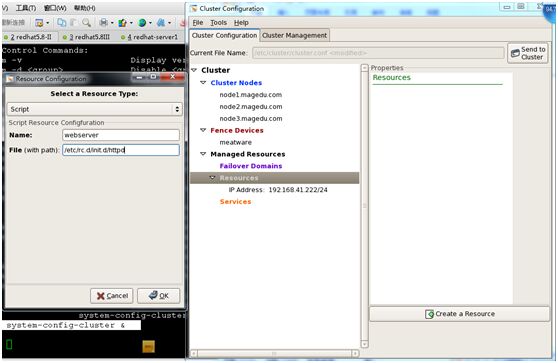Click the color scheme icon in terminal toolbar
Viewport: 558px width, 363px height.
tap(122, 23)
